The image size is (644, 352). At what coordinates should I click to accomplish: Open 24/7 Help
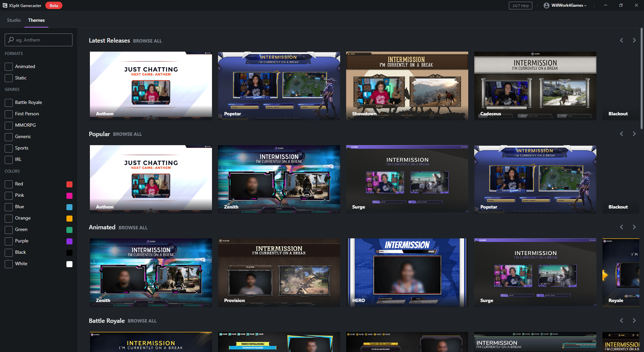[520, 5]
